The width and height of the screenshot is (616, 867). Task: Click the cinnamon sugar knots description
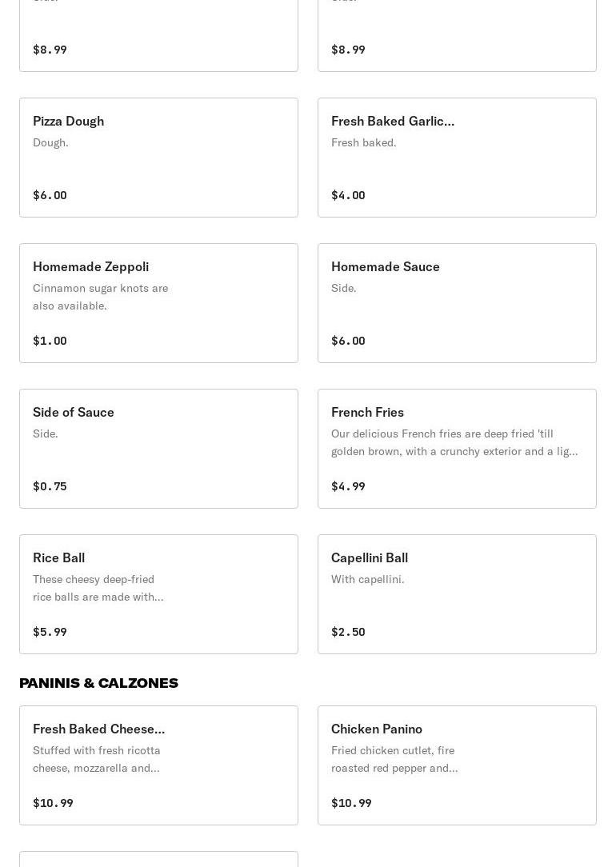100,297
